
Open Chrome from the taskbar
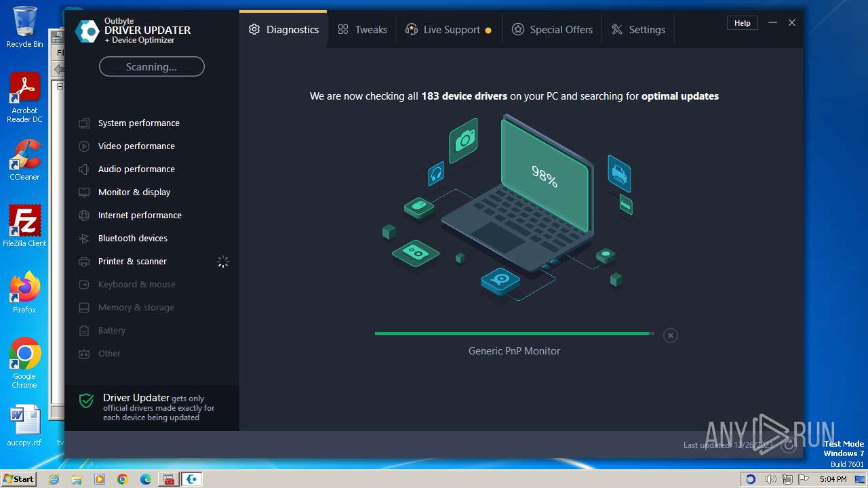tap(123, 479)
